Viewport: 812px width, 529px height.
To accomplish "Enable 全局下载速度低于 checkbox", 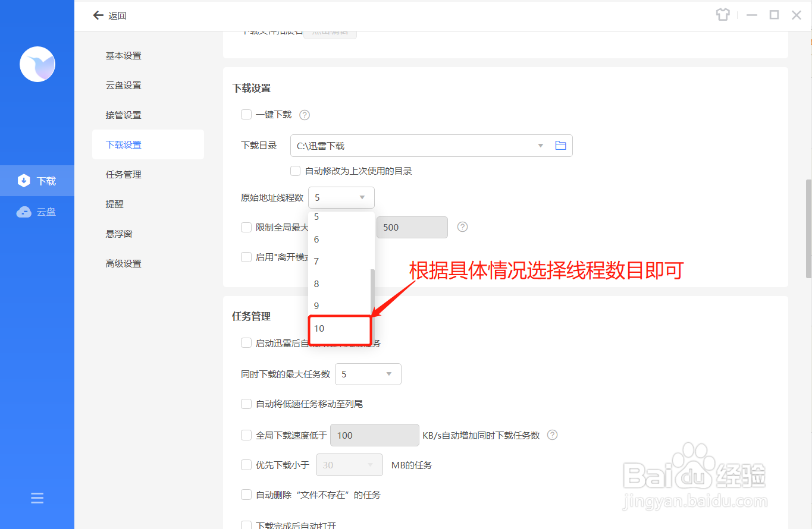I will coord(246,435).
